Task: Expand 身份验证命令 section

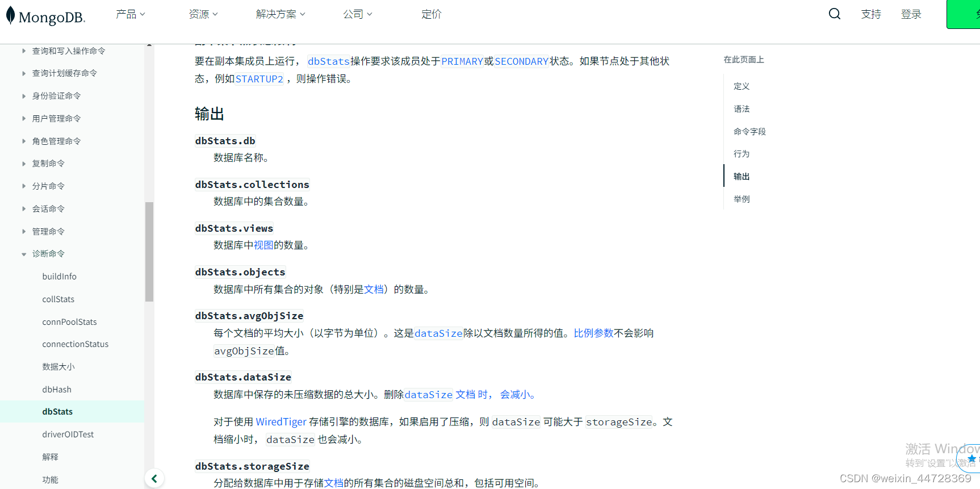Action: [56, 96]
